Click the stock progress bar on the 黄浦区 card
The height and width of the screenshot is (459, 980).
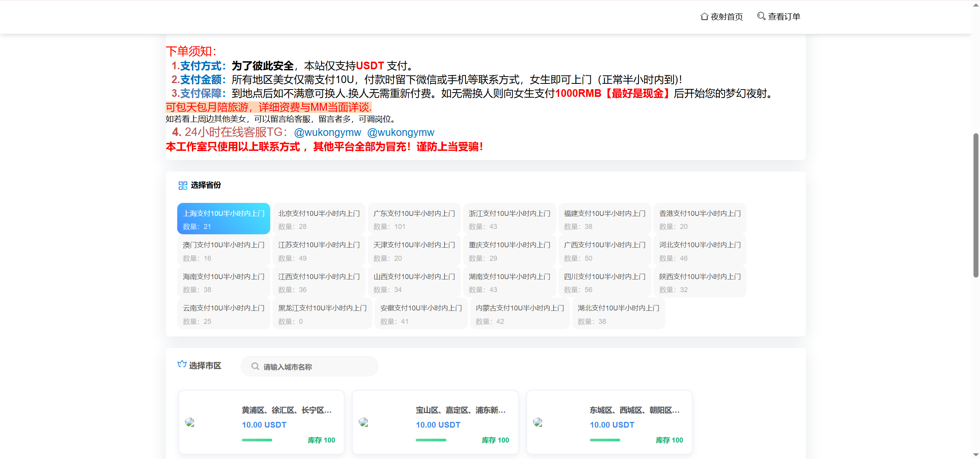click(256, 440)
